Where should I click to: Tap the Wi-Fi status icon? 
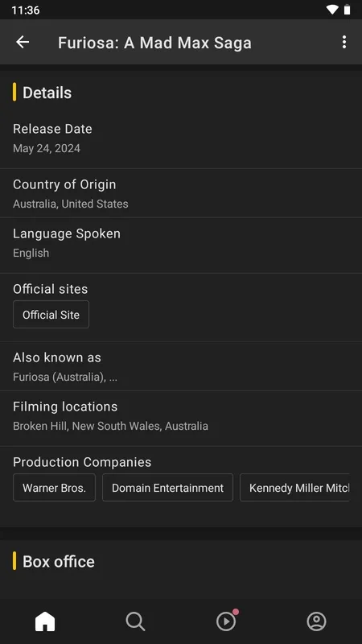click(x=331, y=10)
